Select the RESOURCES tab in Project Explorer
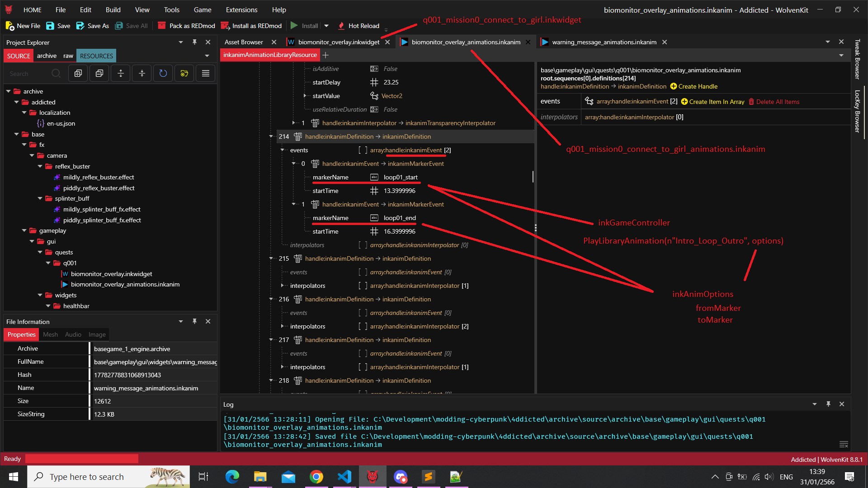 (96, 56)
